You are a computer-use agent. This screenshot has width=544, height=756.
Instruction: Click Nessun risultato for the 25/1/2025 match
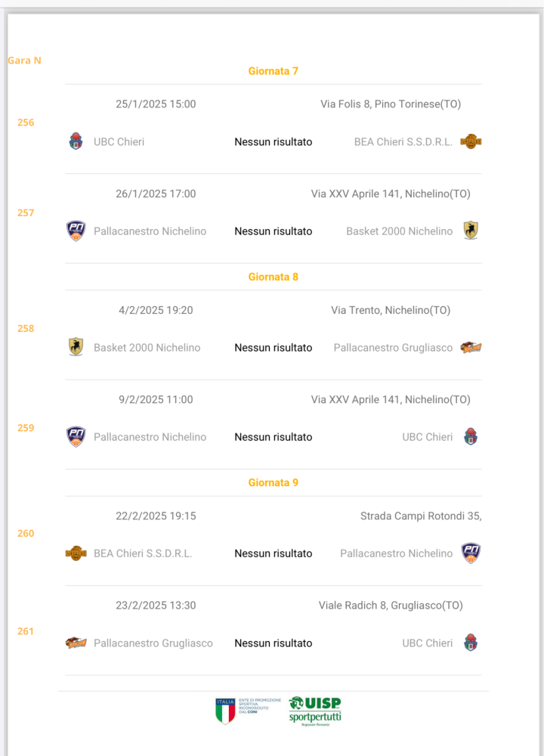(274, 142)
